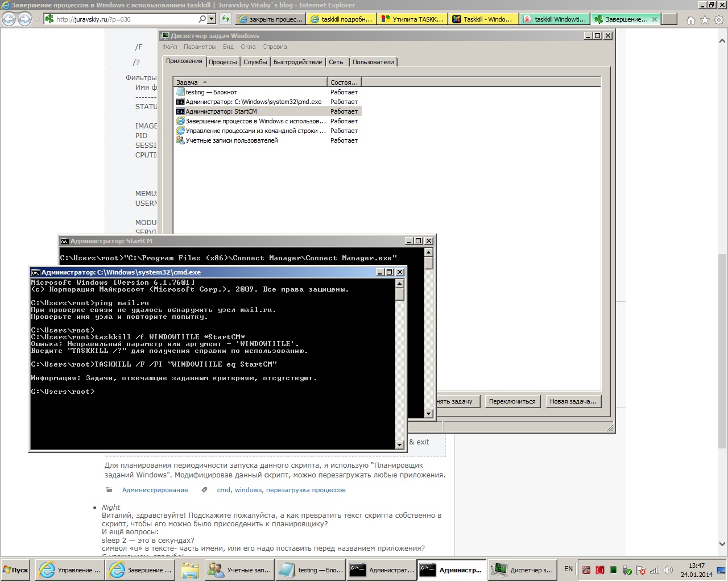Viewport: 728px width, 582px height.
Task: Click the network signal bars tray icon
Action: (655, 570)
